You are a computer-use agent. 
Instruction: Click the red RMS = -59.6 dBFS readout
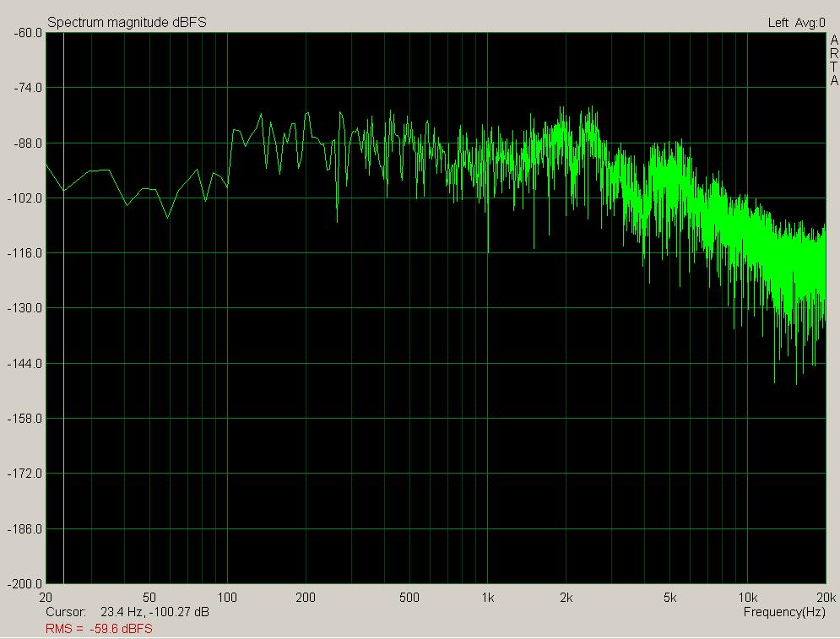[99, 628]
